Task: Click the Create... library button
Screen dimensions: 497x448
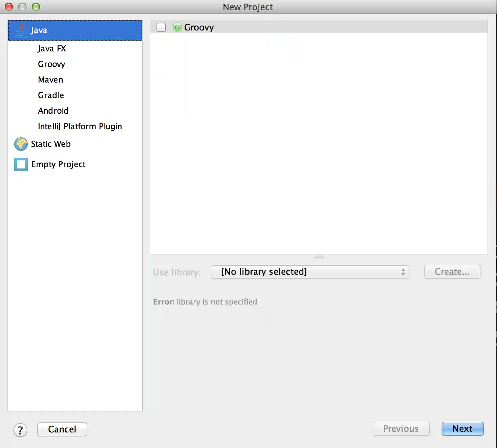Action: click(452, 272)
